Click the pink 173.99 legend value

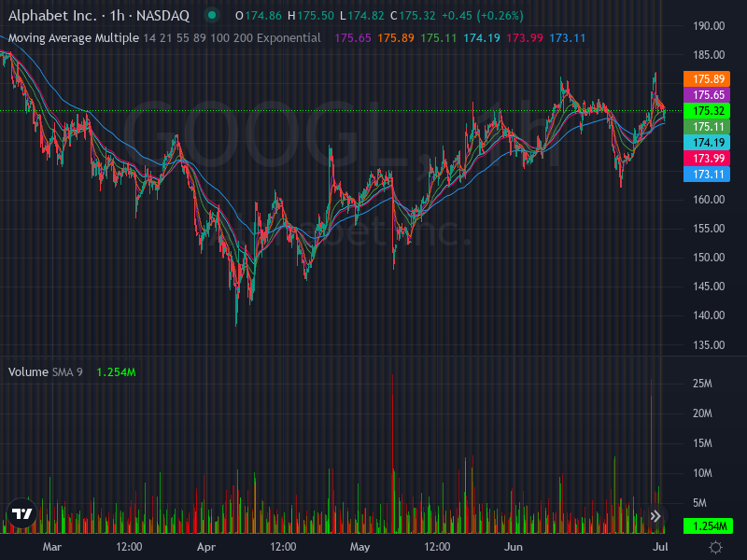tap(525, 38)
